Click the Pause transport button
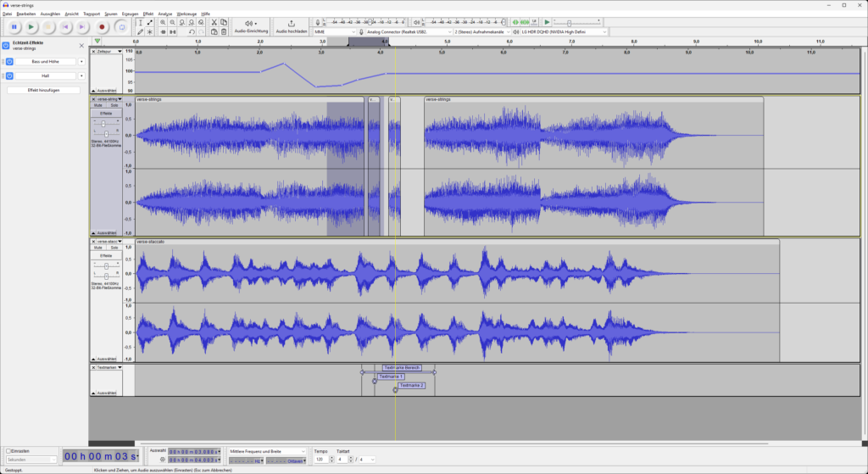This screenshot has width=868, height=474. coord(14,26)
